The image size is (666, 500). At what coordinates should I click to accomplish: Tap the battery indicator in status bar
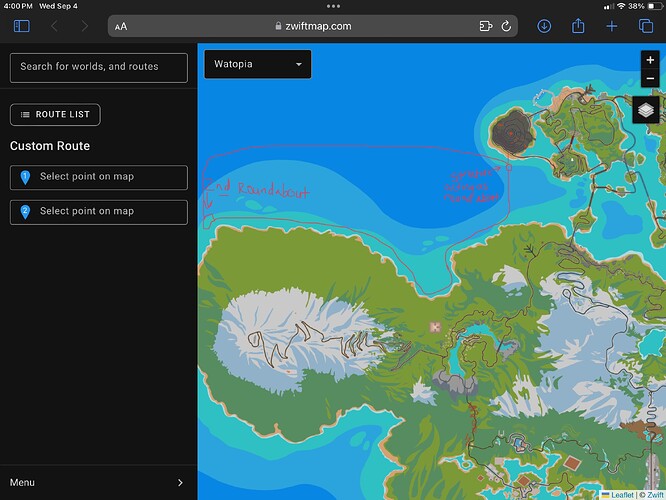click(654, 6)
